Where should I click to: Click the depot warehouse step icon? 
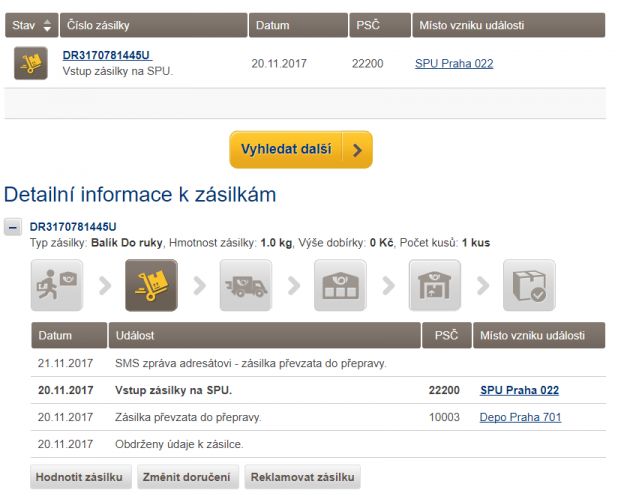(x=340, y=285)
